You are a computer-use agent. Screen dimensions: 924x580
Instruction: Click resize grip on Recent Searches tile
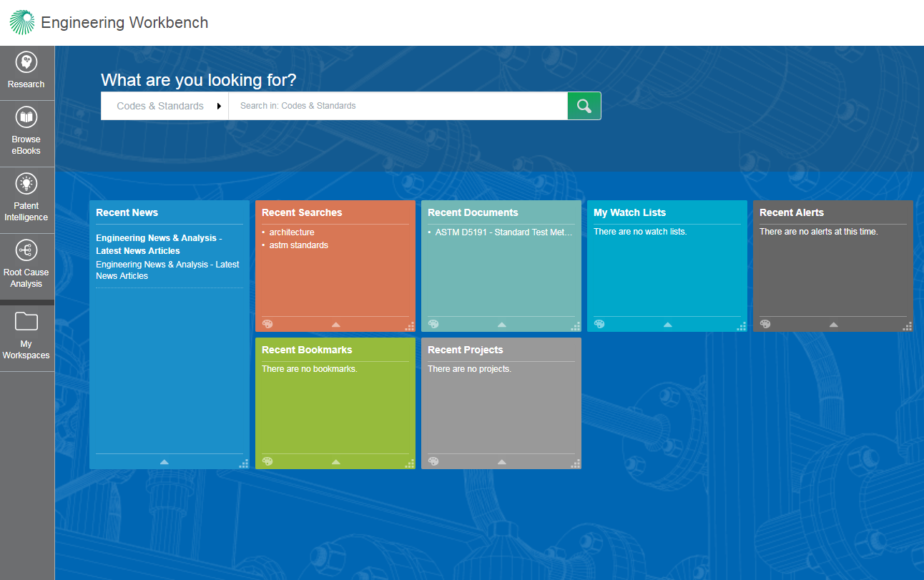(x=410, y=326)
